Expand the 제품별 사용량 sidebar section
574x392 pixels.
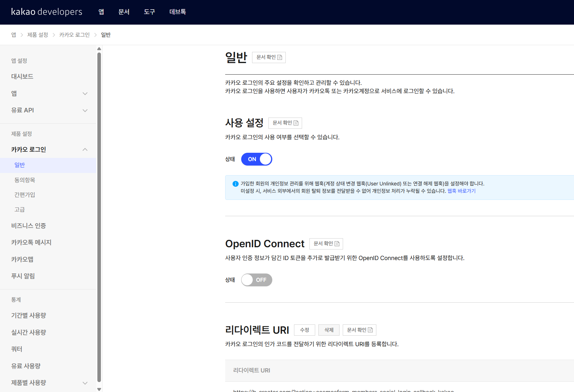click(x=85, y=383)
